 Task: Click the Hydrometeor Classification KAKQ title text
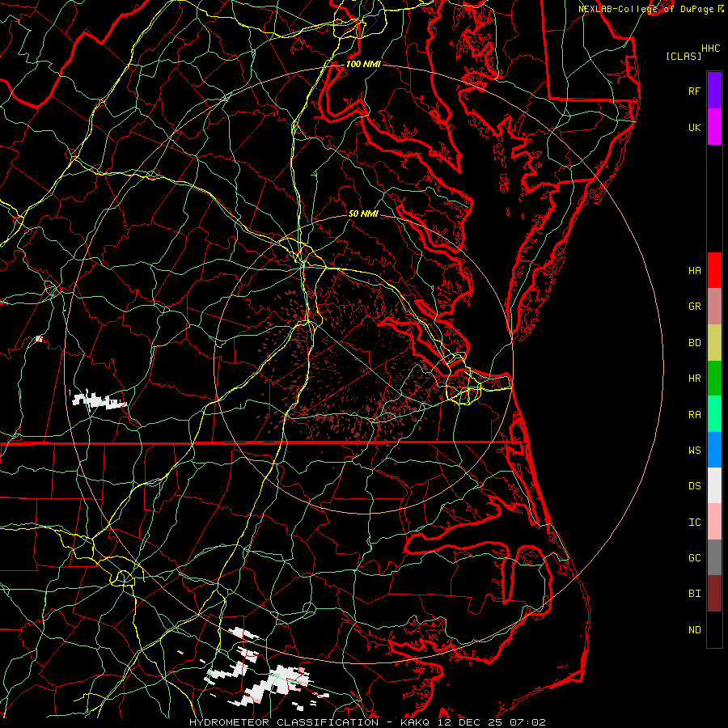(367, 722)
